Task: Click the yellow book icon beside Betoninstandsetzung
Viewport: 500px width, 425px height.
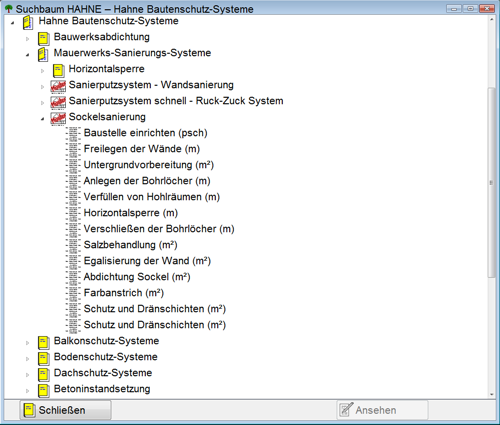Action: [x=44, y=390]
